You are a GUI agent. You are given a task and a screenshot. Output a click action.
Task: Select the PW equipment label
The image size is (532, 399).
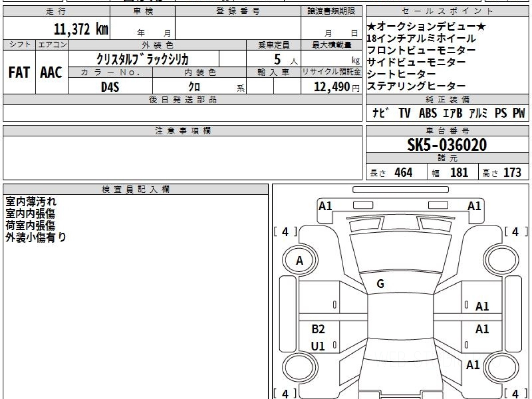(x=518, y=113)
